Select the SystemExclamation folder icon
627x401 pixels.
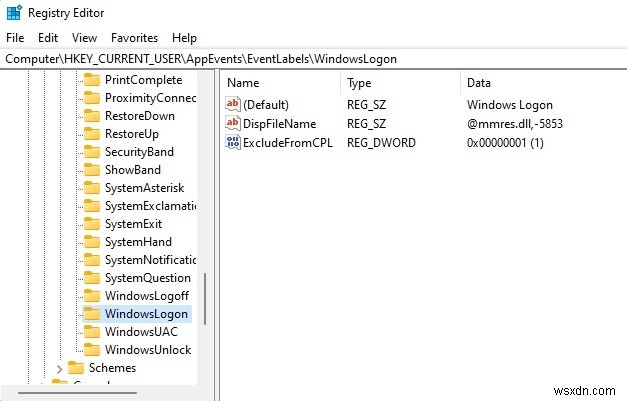[x=92, y=206]
